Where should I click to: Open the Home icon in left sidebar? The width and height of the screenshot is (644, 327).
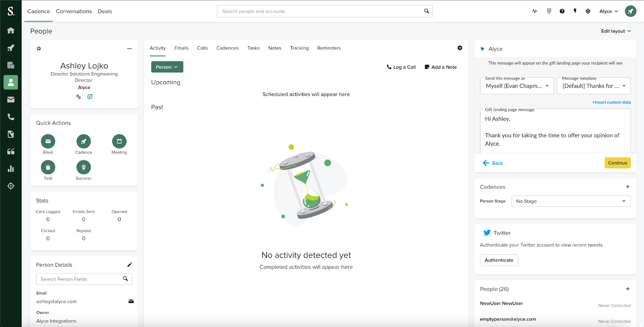click(x=11, y=31)
